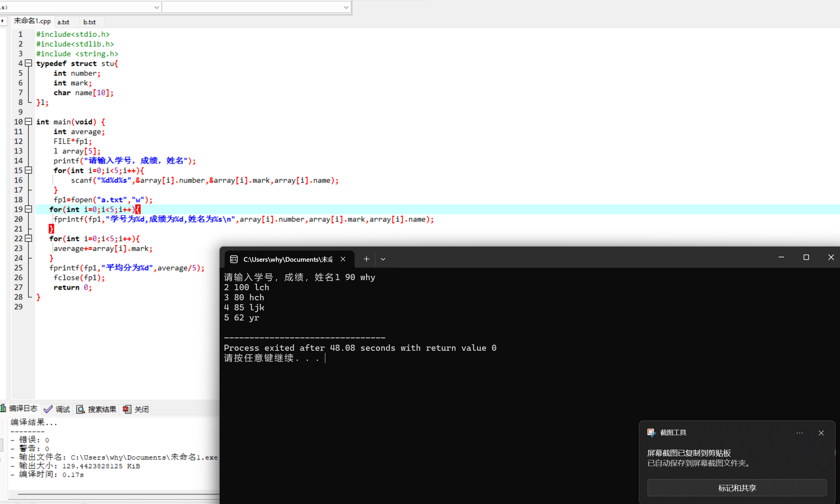Close the terminal tab C:\Users\why\Documents
This screenshot has width=840, height=504.
343,259
